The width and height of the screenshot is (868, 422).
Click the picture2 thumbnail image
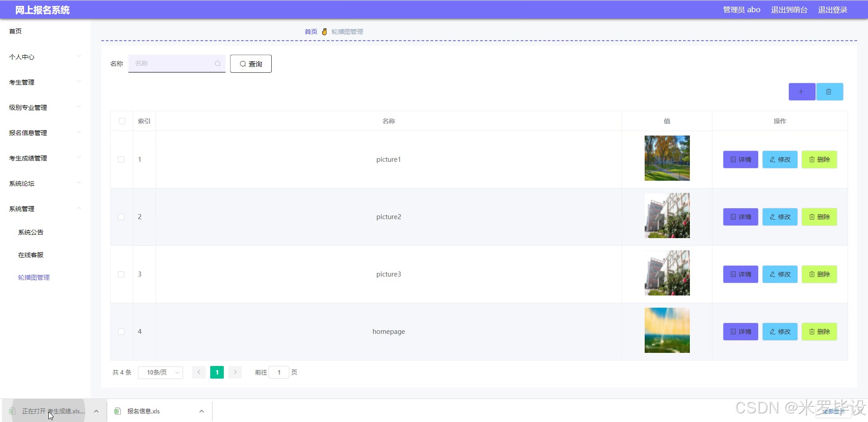point(667,216)
